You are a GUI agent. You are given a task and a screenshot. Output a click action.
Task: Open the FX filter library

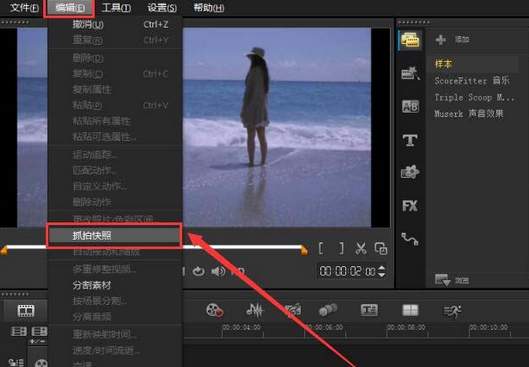[x=410, y=205]
